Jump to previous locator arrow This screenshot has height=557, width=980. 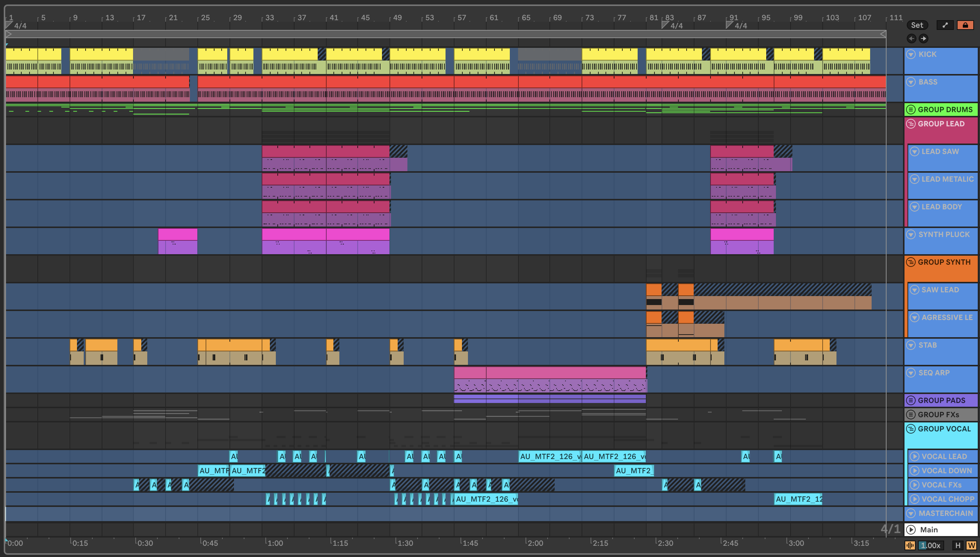[911, 38]
